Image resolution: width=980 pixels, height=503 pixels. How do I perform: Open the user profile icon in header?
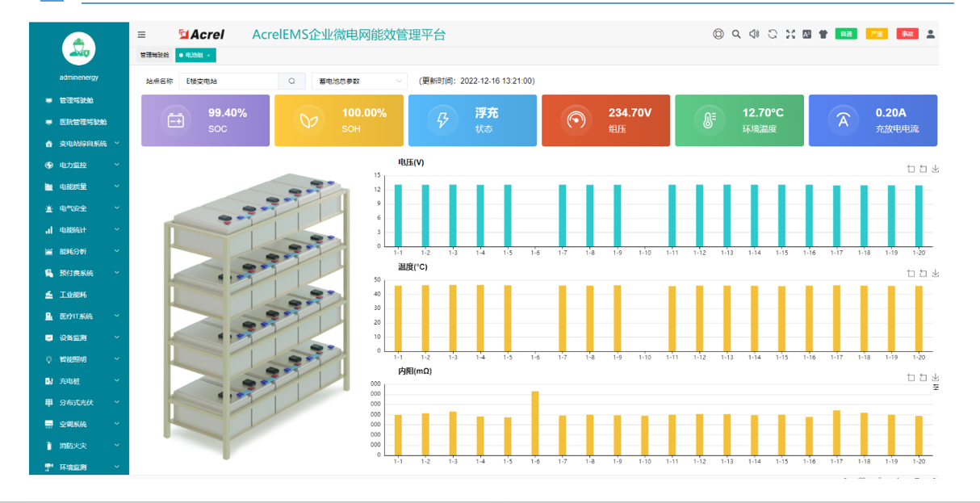pyautogui.click(x=931, y=34)
